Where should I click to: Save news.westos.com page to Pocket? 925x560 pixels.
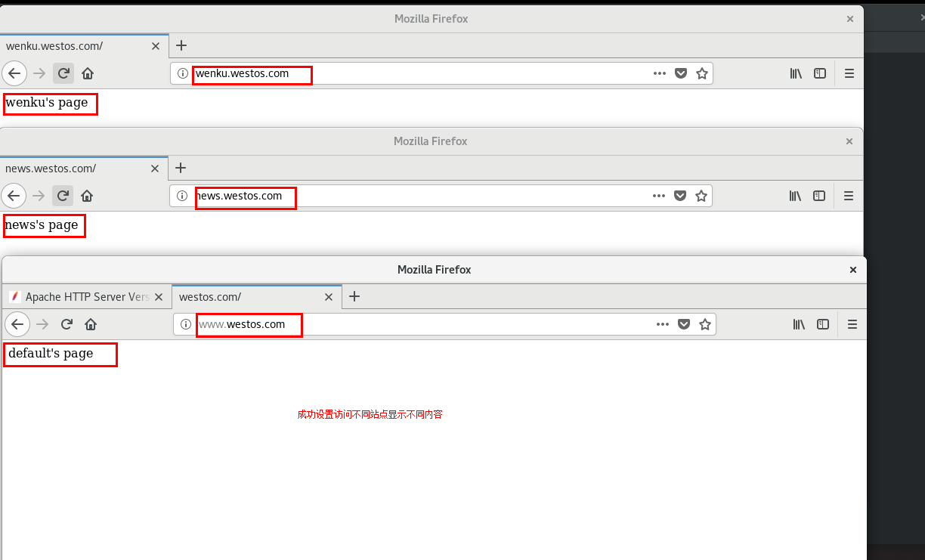[x=680, y=196]
